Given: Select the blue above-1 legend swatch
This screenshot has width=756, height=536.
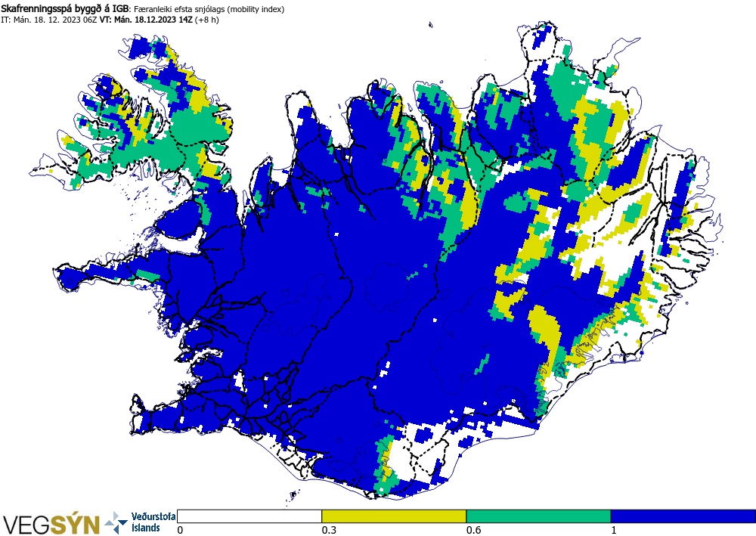Looking at the screenshot, I should (x=683, y=516).
